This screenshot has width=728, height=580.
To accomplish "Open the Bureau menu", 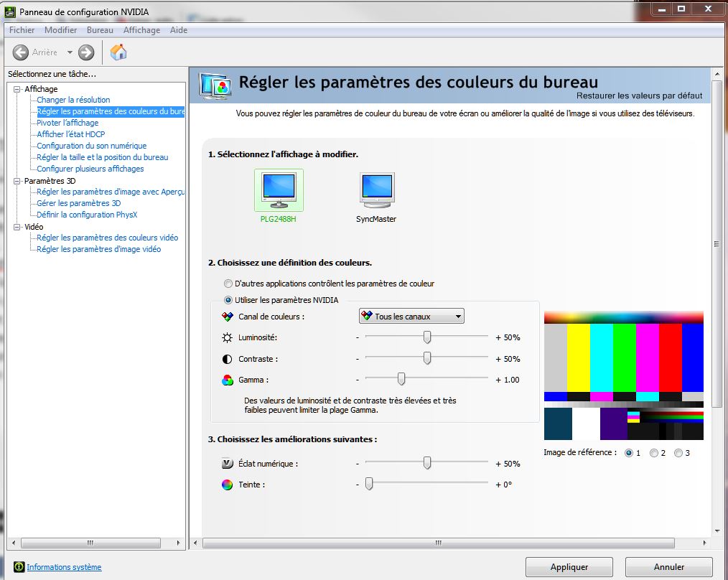I will pos(100,30).
